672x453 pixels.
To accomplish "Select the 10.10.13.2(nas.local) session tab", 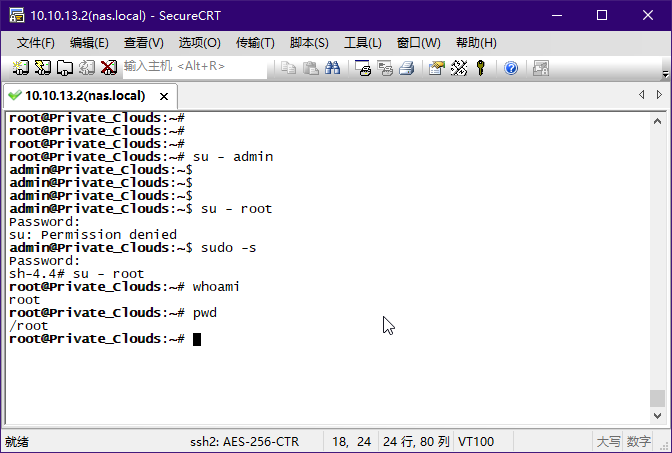I will pyautogui.click(x=84, y=96).
